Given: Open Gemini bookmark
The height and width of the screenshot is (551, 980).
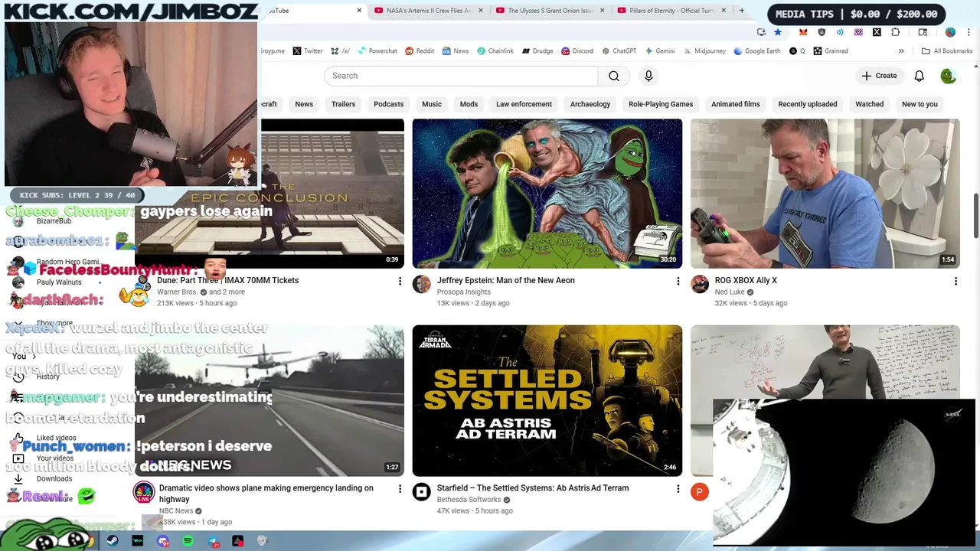Looking at the screenshot, I should click(x=660, y=51).
